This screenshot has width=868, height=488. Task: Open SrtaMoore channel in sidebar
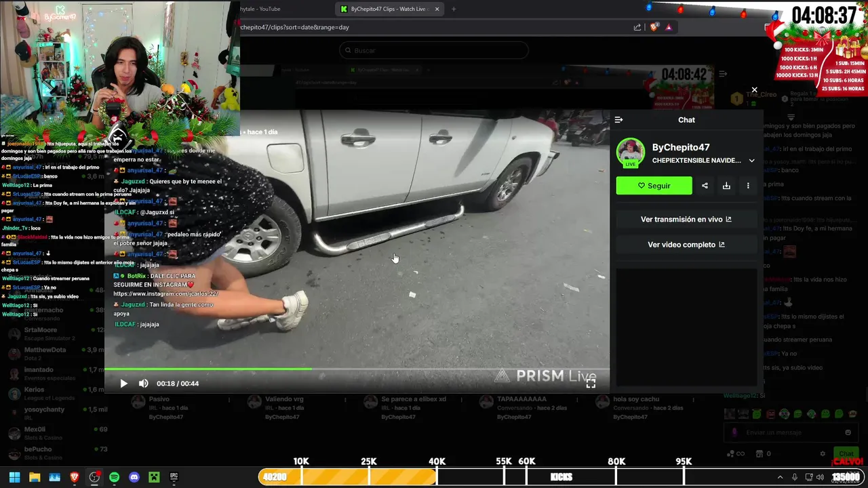(54, 333)
